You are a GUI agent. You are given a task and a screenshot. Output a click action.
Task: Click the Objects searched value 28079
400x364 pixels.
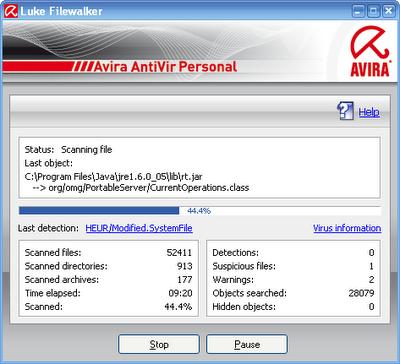point(361,293)
